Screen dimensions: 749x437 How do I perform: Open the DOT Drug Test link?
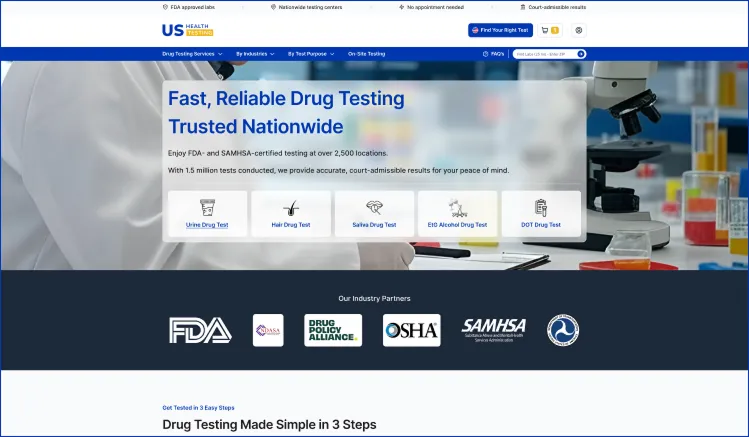541,225
